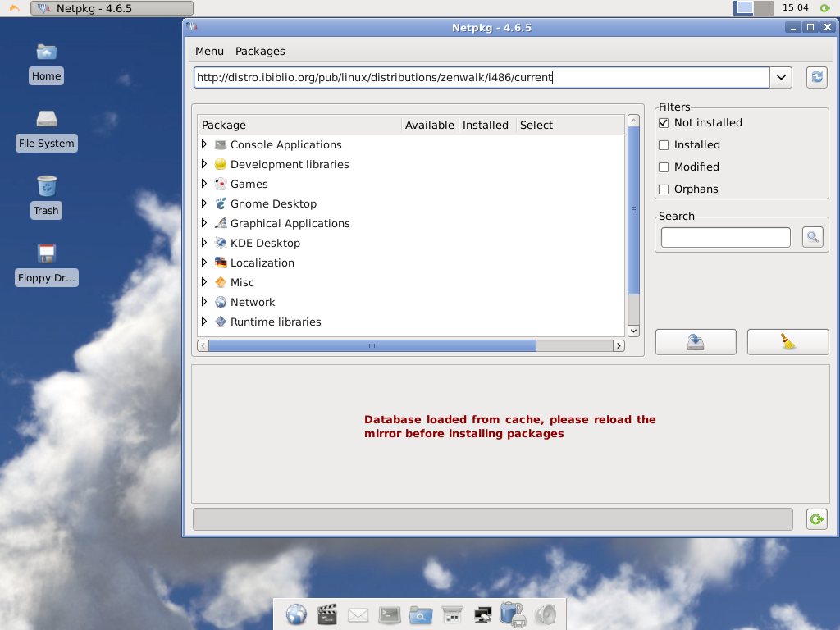Expand the Localization category
Screen dimensions: 840x630
coord(204,262)
